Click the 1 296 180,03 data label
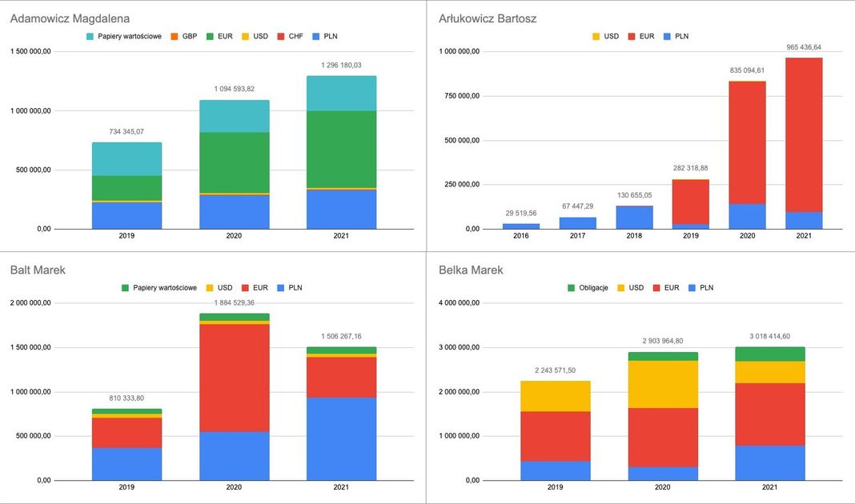855x504 pixels. pos(341,65)
